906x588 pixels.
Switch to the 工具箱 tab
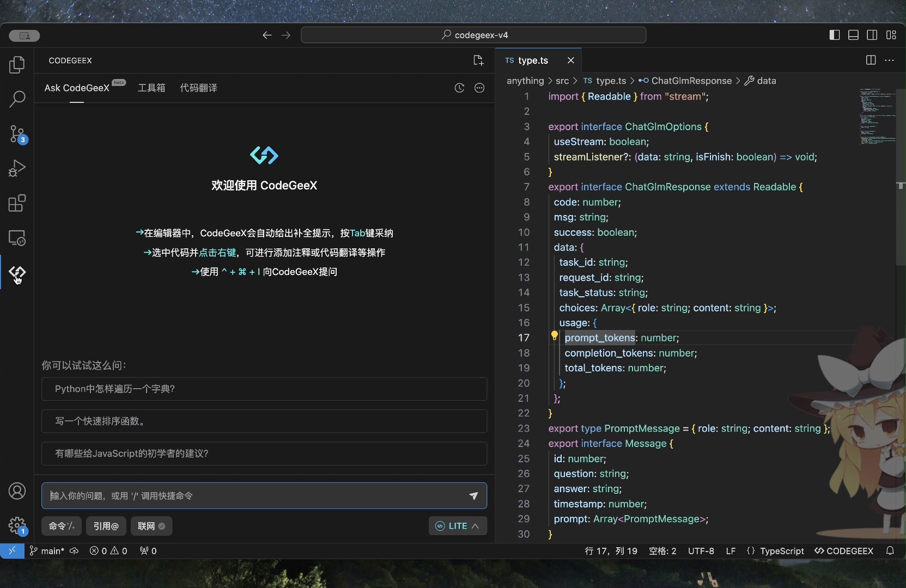(x=151, y=88)
